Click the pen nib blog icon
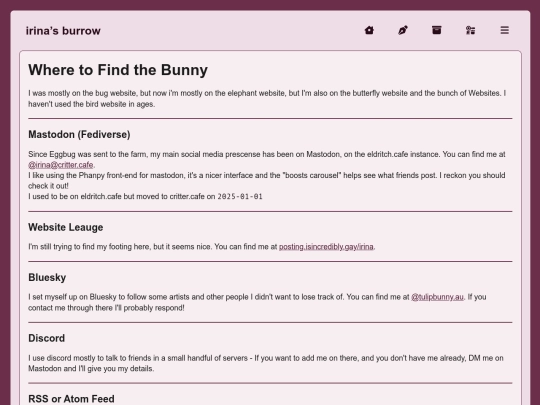Screen dimensions: 540x405 [403, 30]
